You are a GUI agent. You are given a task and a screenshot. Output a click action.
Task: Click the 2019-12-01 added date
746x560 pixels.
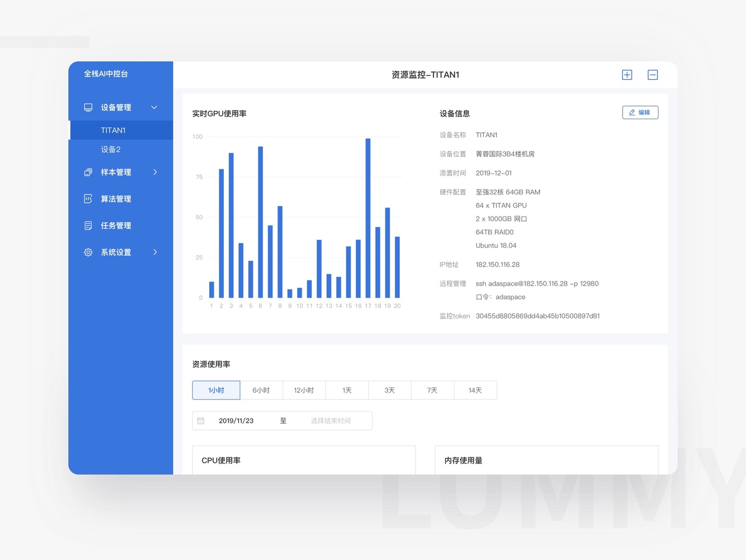(494, 173)
